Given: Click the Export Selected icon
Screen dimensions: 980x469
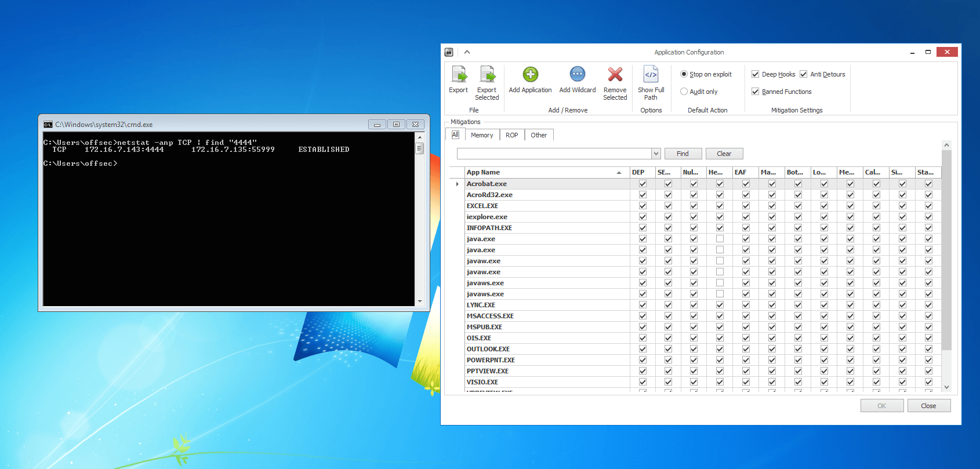Looking at the screenshot, I should [x=487, y=75].
